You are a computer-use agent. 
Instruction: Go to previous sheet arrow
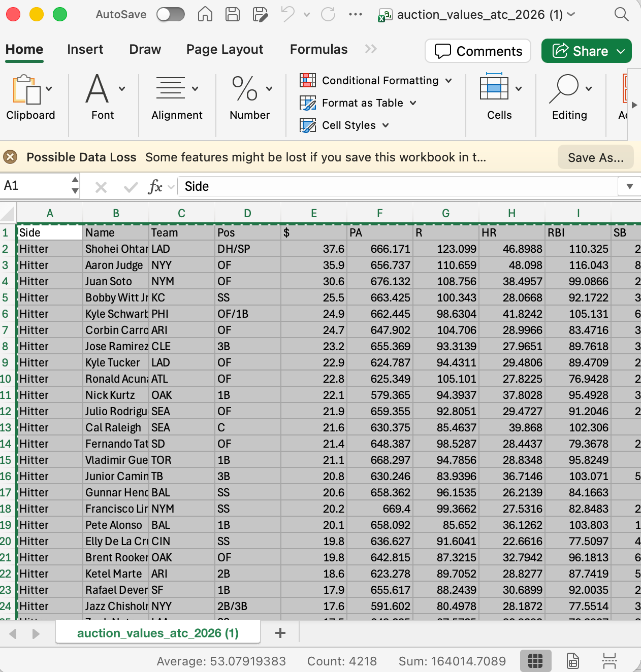click(x=13, y=633)
